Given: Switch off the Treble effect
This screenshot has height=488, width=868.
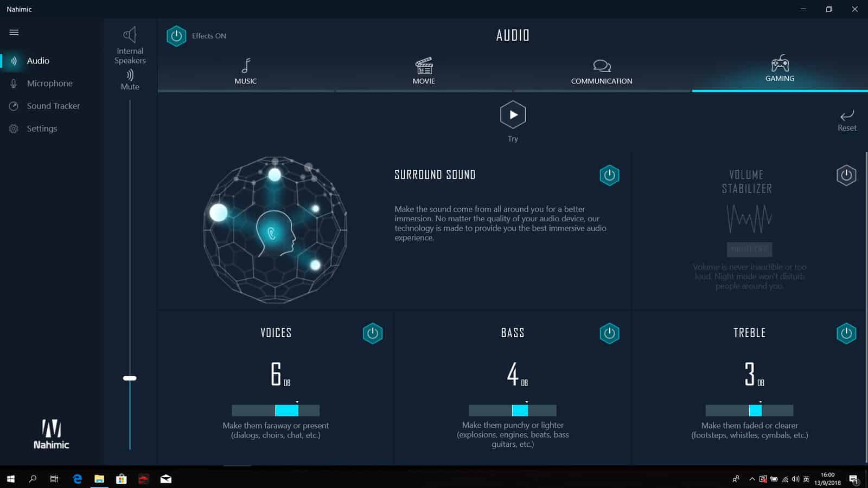Looking at the screenshot, I should (846, 333).
